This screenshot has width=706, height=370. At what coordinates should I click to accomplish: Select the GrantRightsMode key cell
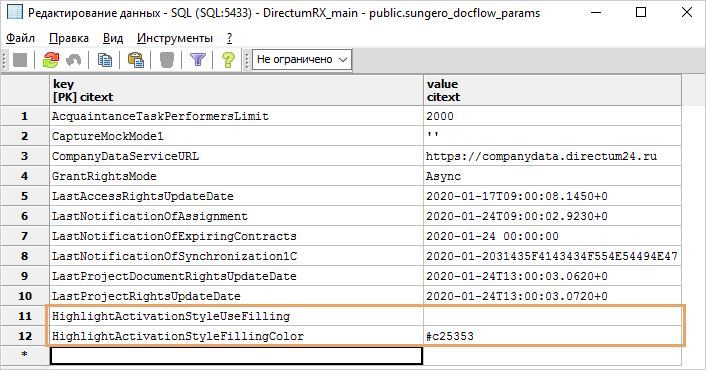236,176
